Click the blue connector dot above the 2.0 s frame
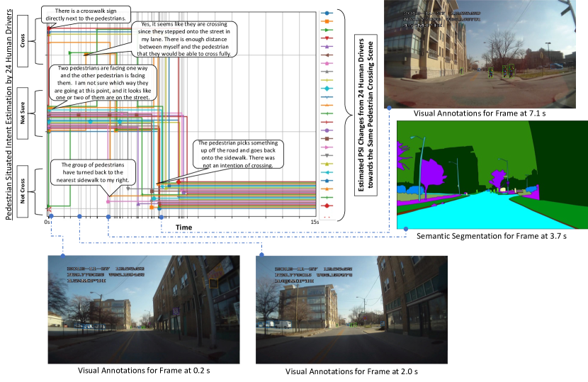 (x=261, y=255)
